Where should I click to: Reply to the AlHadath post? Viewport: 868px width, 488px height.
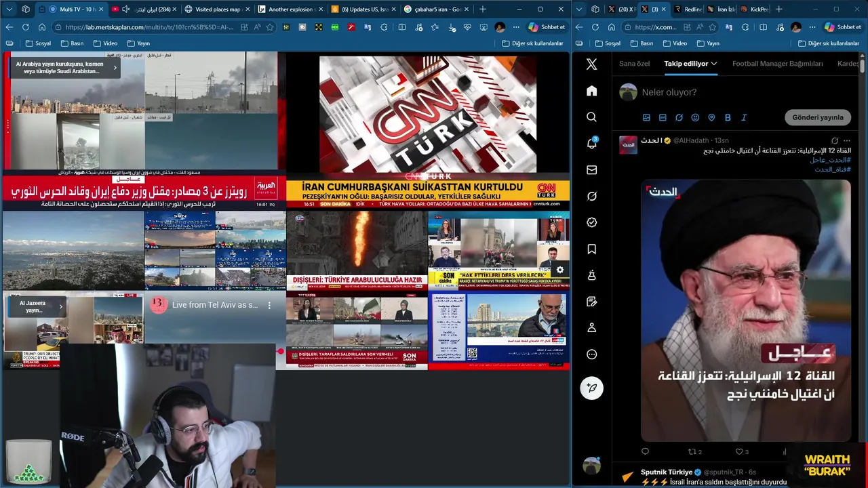click(x=645, y=451)
